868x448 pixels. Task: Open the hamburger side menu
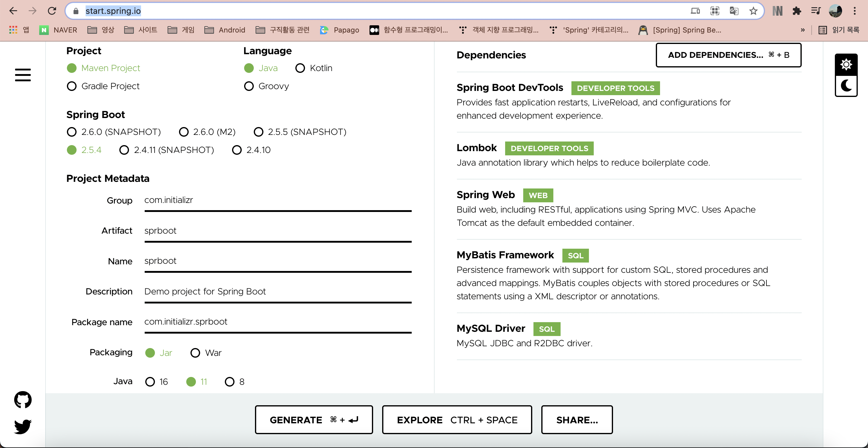coord(23,75)
